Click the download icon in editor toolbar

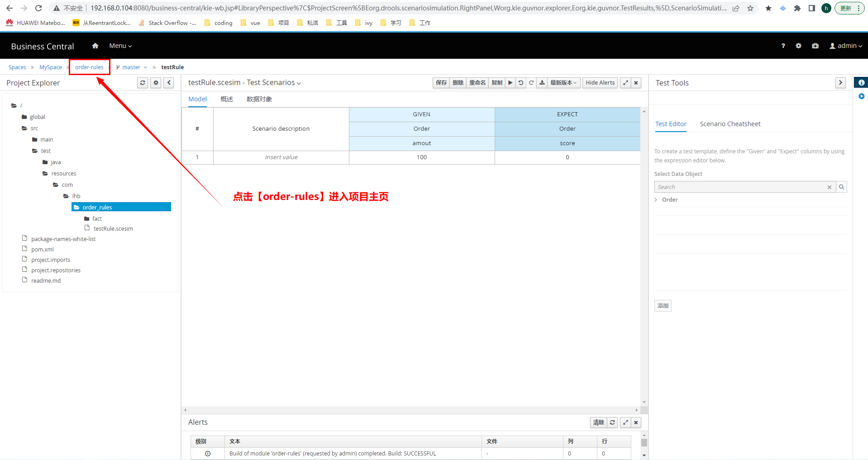[542, 83]
